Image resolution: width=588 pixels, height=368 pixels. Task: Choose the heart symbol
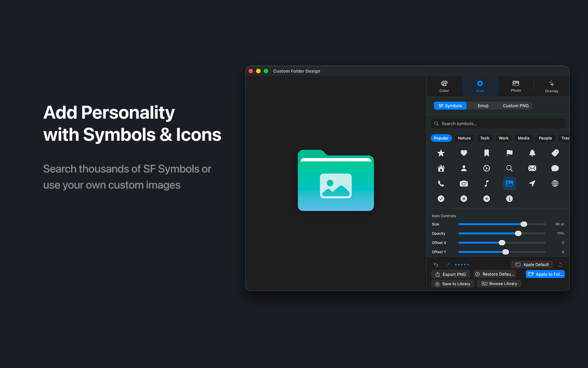[x=464, y=153]
